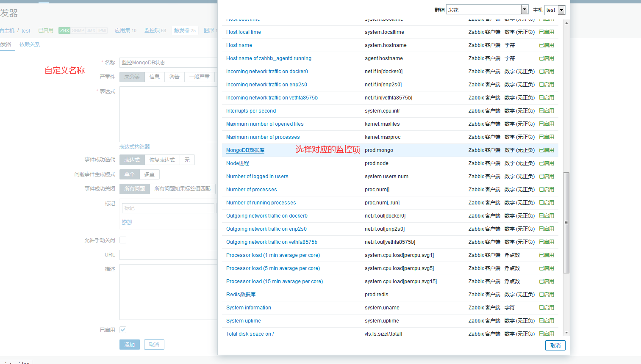Switch to the 依赖关系 tab

(30, 44)
